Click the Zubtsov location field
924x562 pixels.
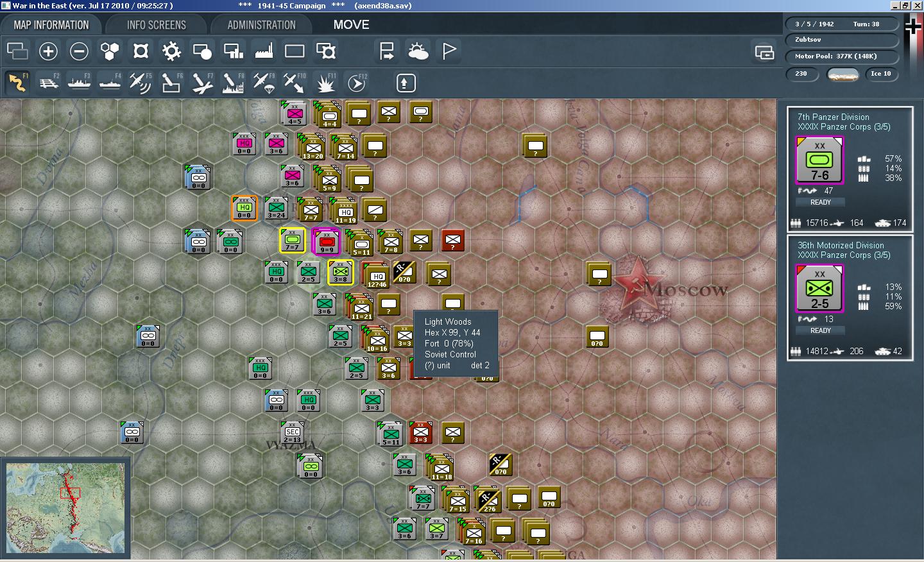point(841,40)
